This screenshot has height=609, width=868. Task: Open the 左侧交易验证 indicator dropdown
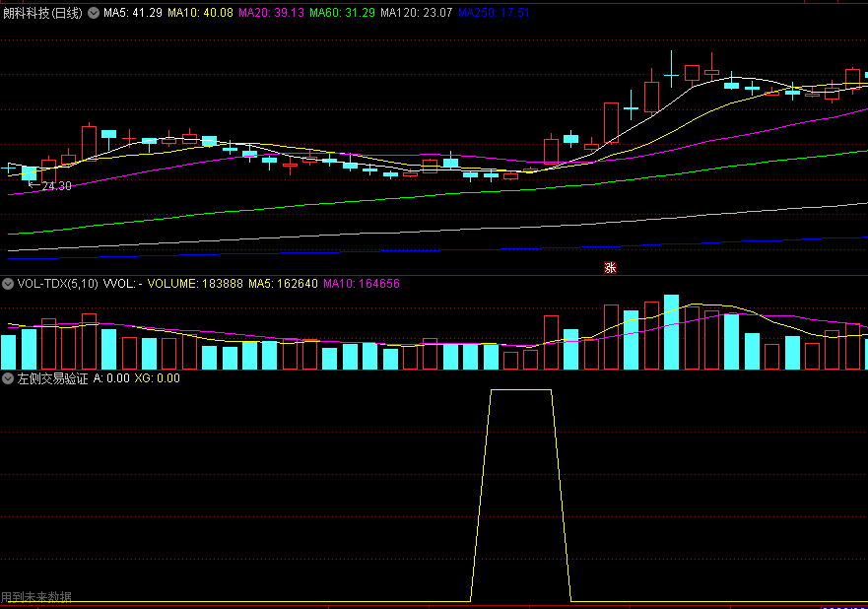click(x=8, y=378)
